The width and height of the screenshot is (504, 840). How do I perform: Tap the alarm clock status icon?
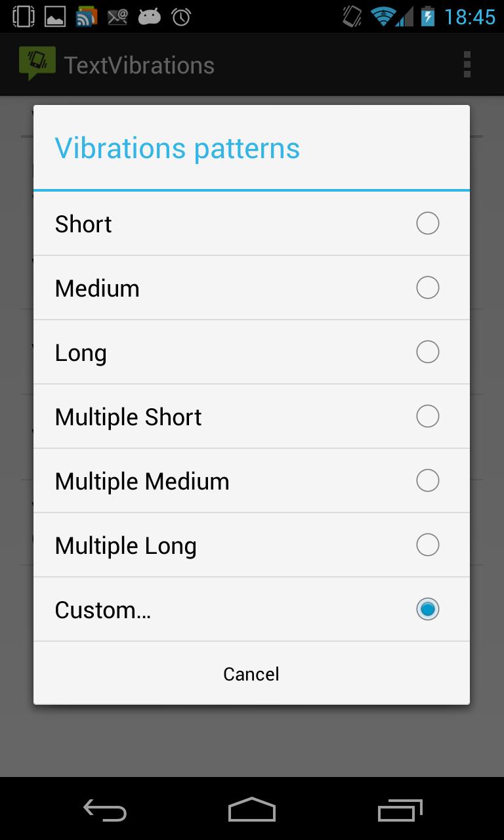(x=181, y=16)
